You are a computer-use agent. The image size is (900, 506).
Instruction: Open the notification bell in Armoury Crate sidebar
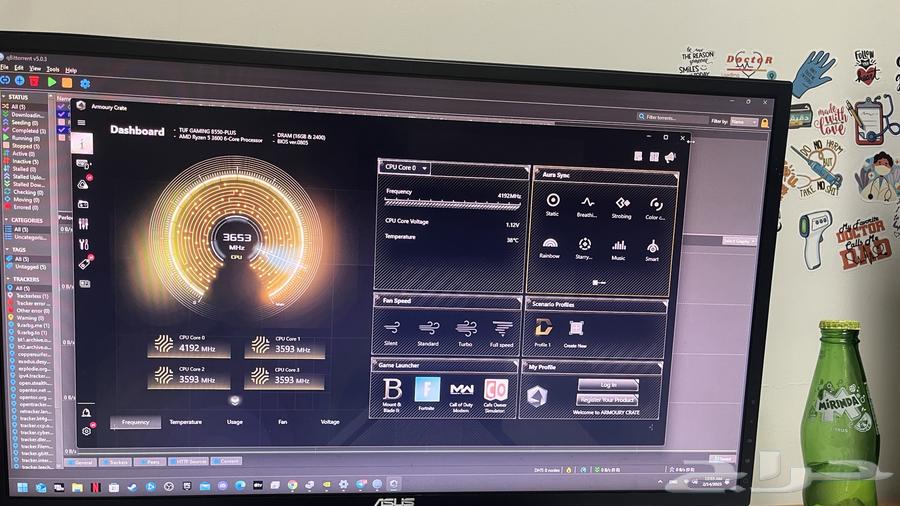click(x=86, y=412)
